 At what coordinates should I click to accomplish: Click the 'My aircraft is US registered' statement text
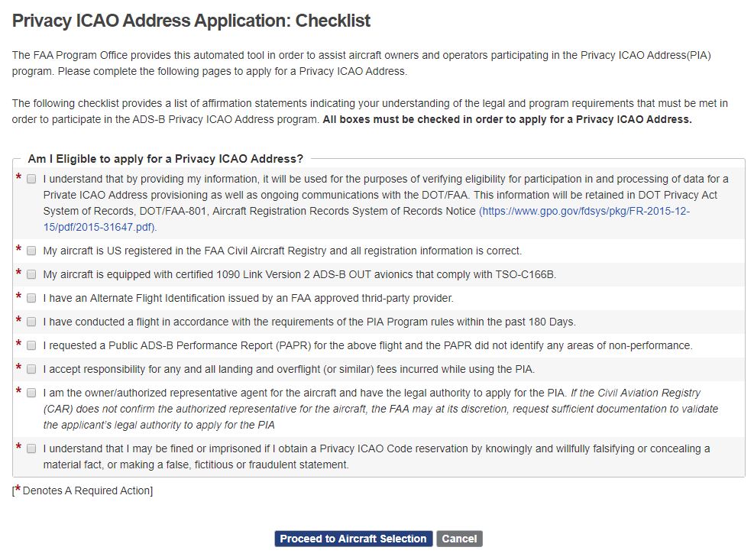coord(282,251)
